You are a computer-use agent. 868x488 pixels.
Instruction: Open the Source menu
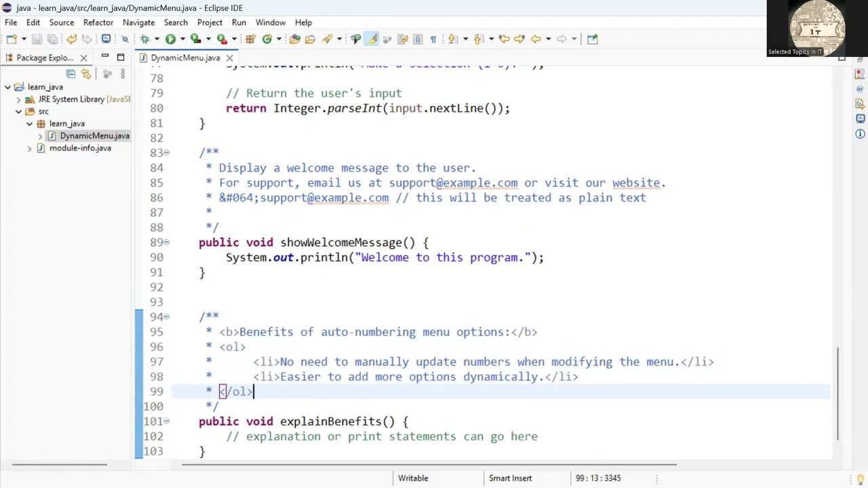[61, 22]
